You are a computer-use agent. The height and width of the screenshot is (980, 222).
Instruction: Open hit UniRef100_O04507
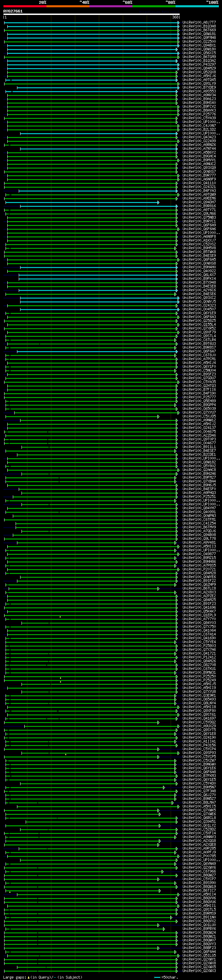tap(199, 309)
